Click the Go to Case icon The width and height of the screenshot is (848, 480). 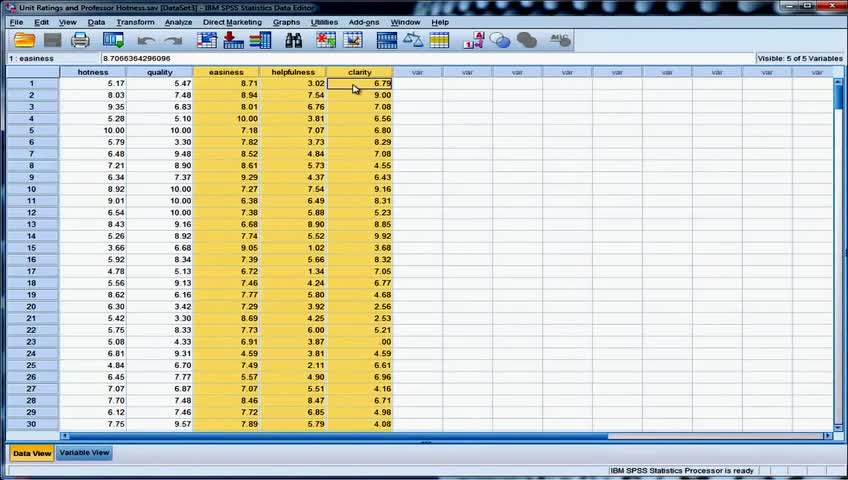coord(207,40)
